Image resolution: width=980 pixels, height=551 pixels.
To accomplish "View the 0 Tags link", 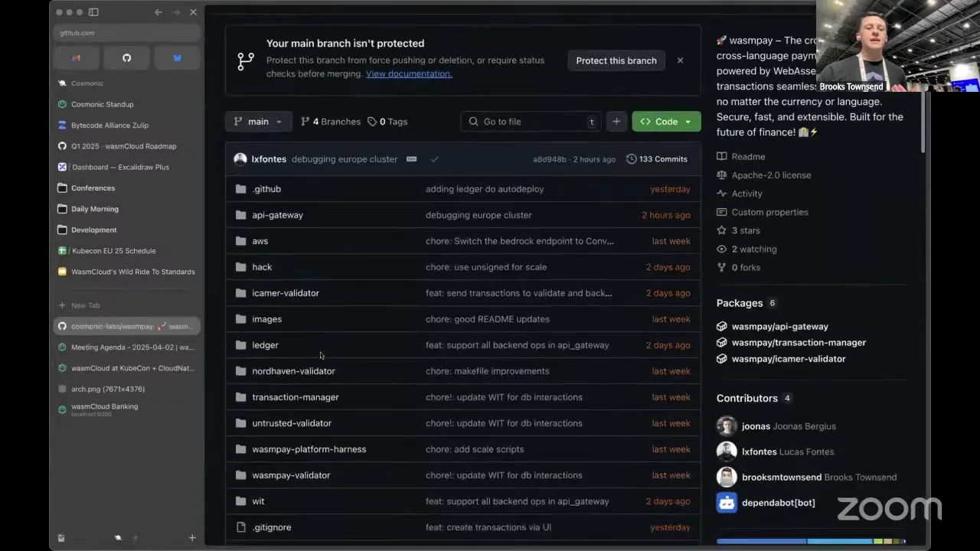I will [x=387, y=122].
